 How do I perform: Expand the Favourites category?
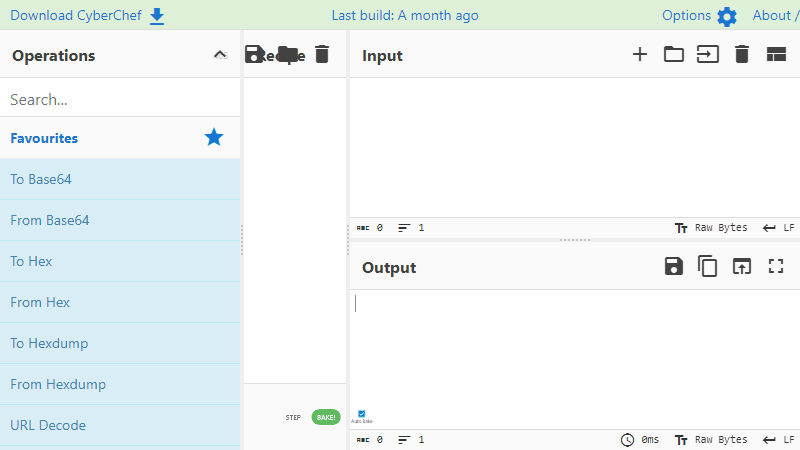pyautogui.click(x=44, y=138)
